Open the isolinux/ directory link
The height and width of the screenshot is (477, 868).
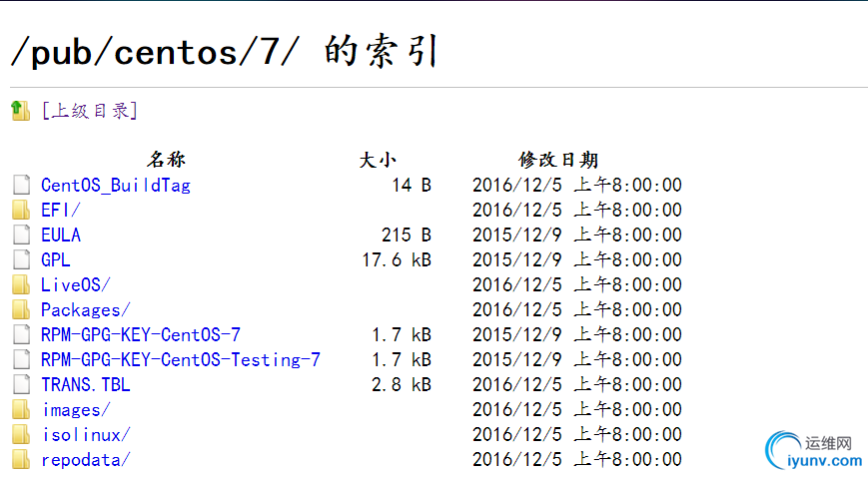tap(86, 435)
